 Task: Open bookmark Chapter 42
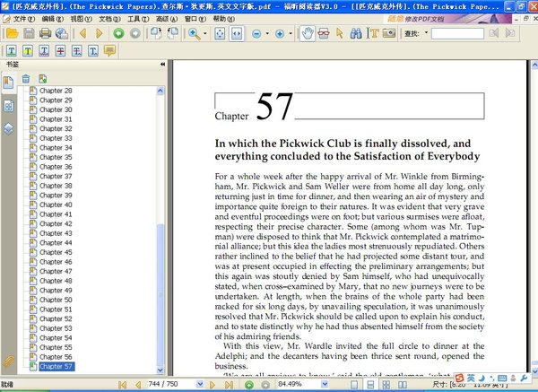tap(56, 223)
